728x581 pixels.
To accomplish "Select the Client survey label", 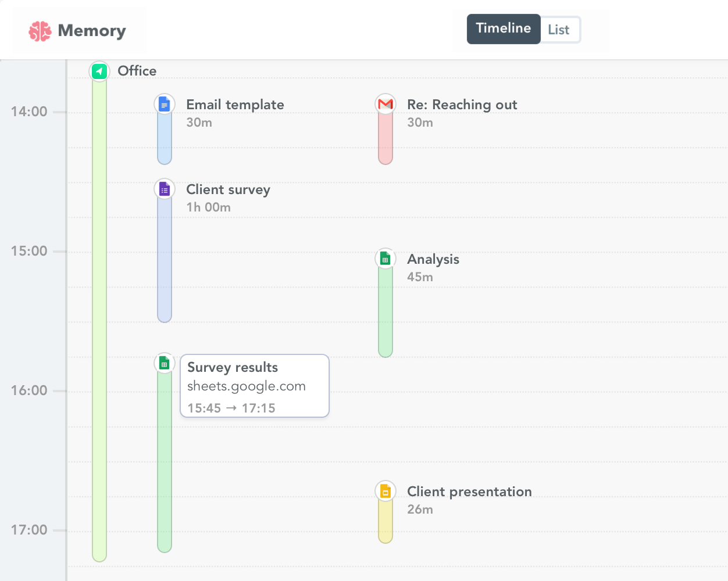I will [x=228, y=189].
